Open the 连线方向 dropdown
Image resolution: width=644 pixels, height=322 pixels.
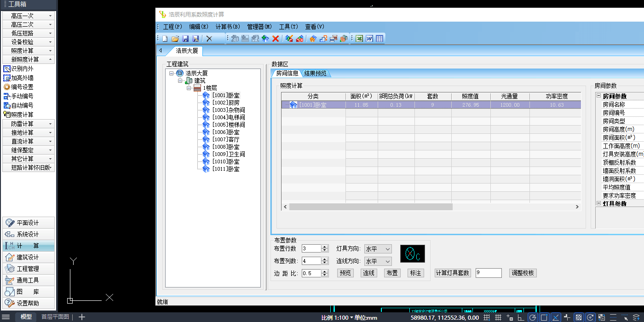click(x=378, y=261)
